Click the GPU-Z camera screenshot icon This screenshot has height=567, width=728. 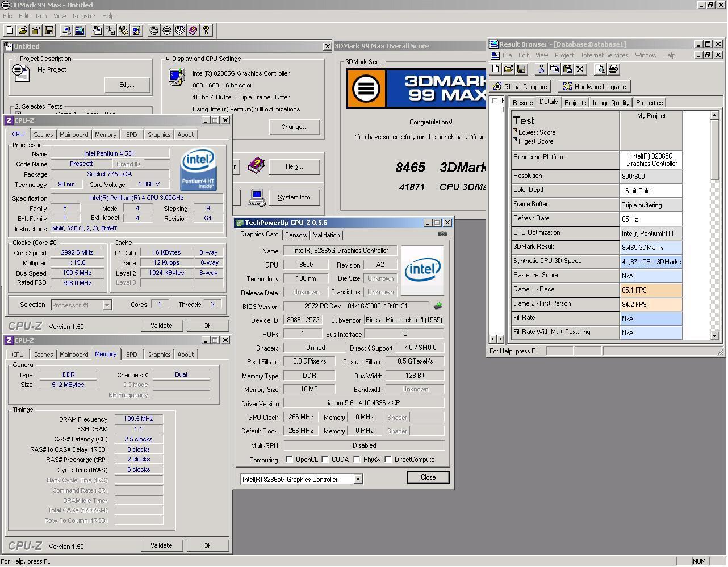tap(442, 234)
